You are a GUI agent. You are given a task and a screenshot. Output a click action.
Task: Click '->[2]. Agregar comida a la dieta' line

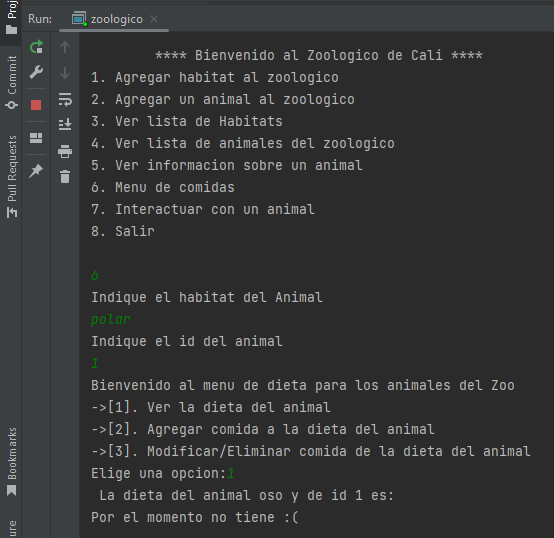(x=263, y=429)
